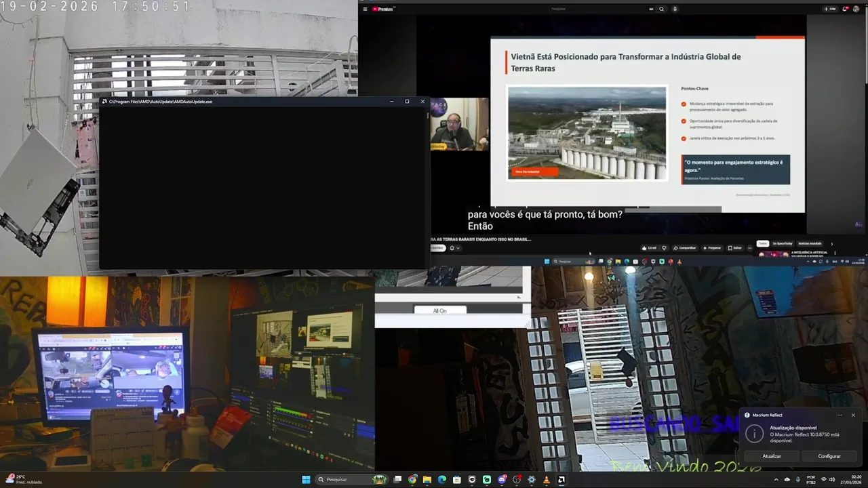Open VLC media player from the taskbar
The height and width of the screenshot is (488, 868).
[x=547, y=480]
